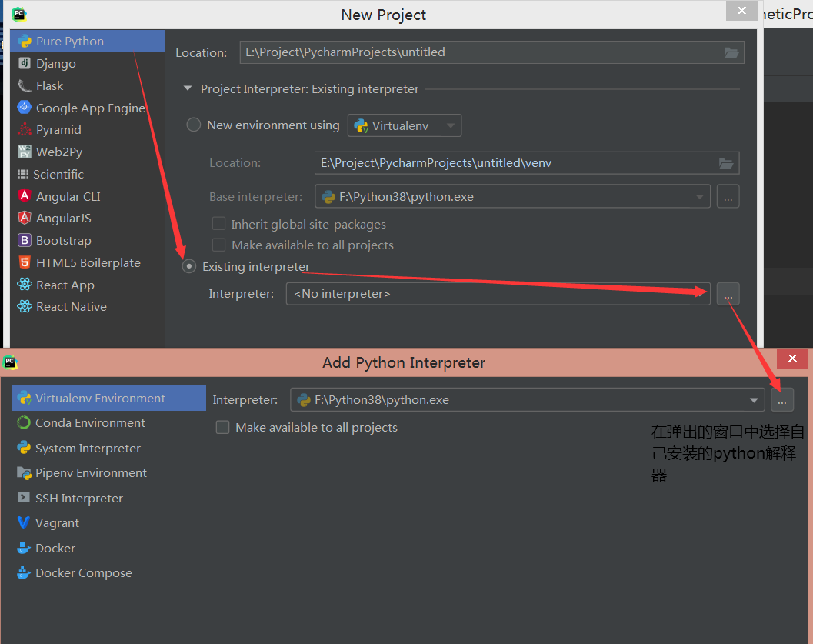
Task: Select the Docker list entry
Action: click(x=109, y=548)
